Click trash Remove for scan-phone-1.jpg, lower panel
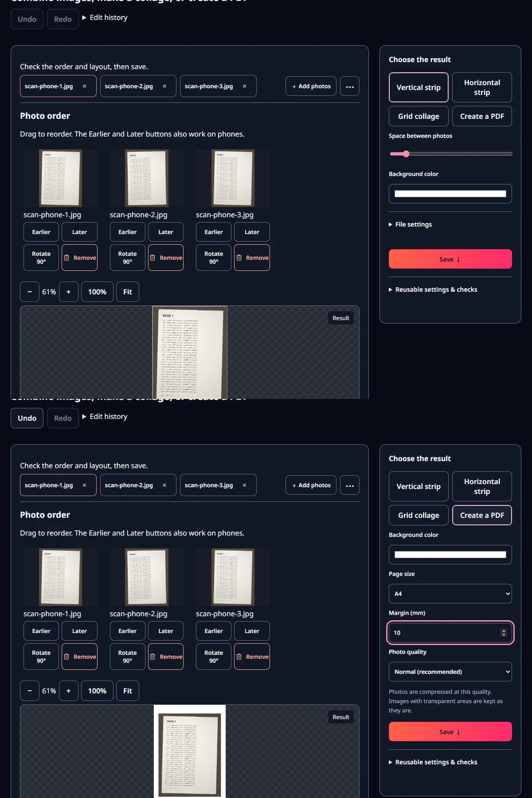Screen dimensions: 532x798 pyautogui.click(x=80, y=657)
